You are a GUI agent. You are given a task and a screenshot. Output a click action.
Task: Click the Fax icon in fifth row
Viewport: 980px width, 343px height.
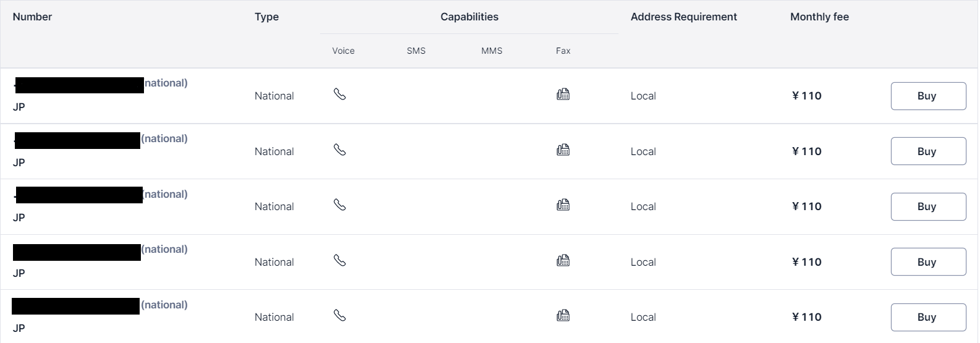563,315
